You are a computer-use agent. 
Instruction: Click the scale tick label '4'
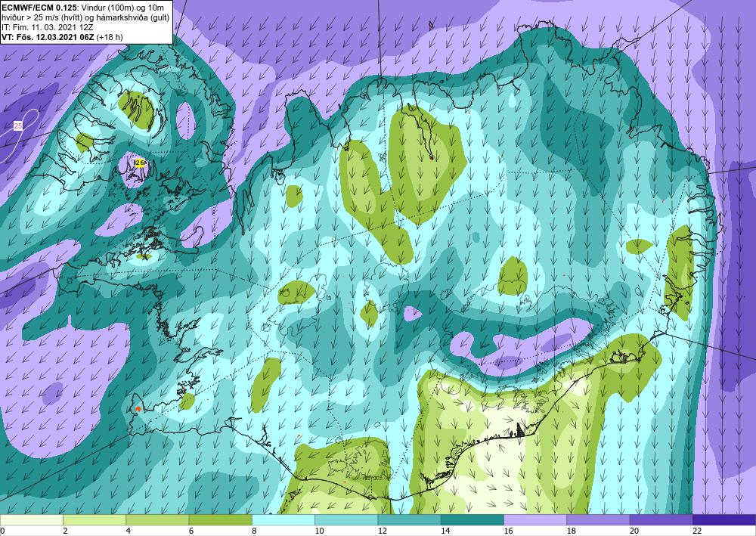click(x=129, y=531)
